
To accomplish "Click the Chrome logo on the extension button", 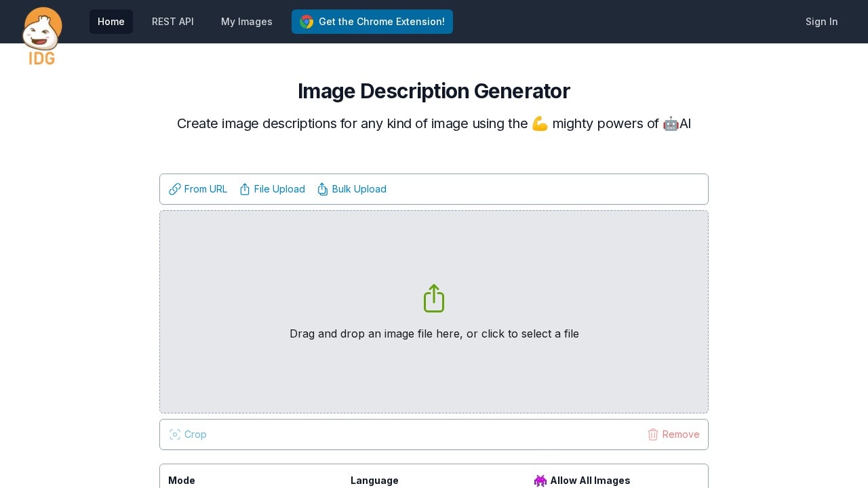I will click(x=307, y=22).
